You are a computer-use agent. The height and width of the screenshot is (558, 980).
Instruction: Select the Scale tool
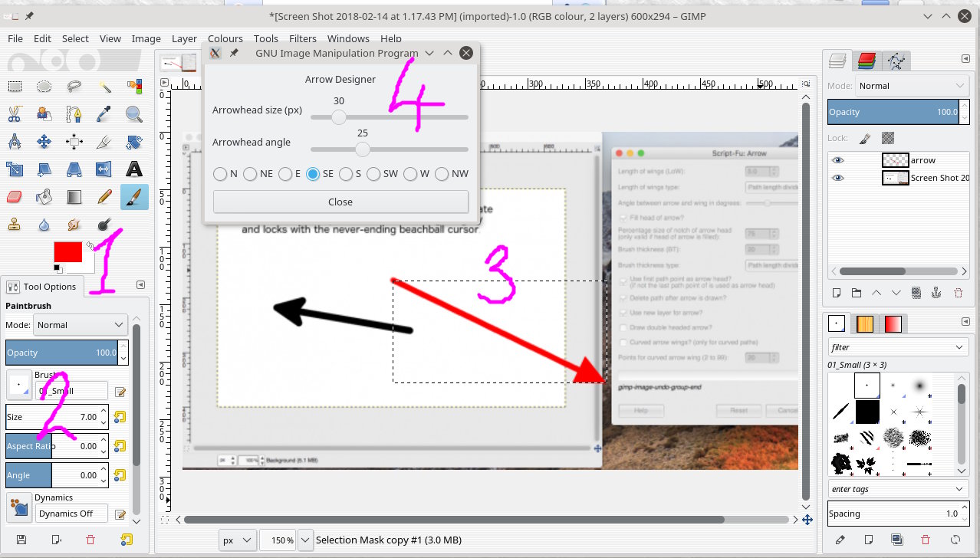click(x=15, y=169)
